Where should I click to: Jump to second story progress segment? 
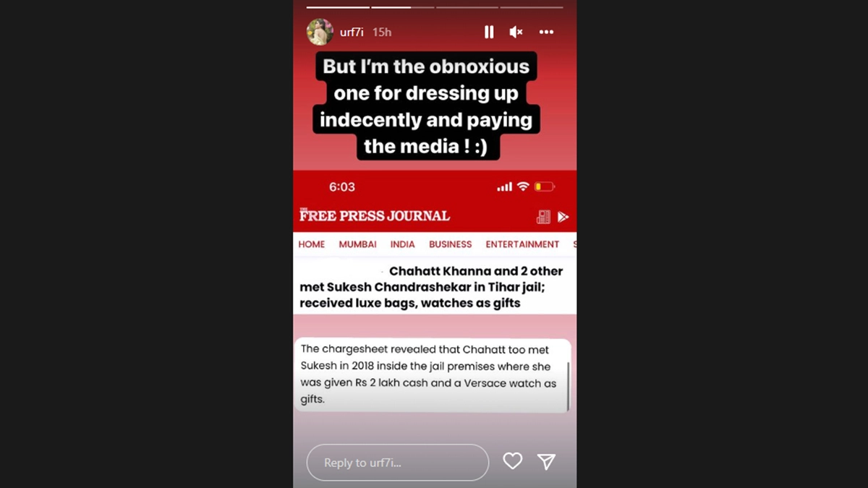tap(403, 7)
